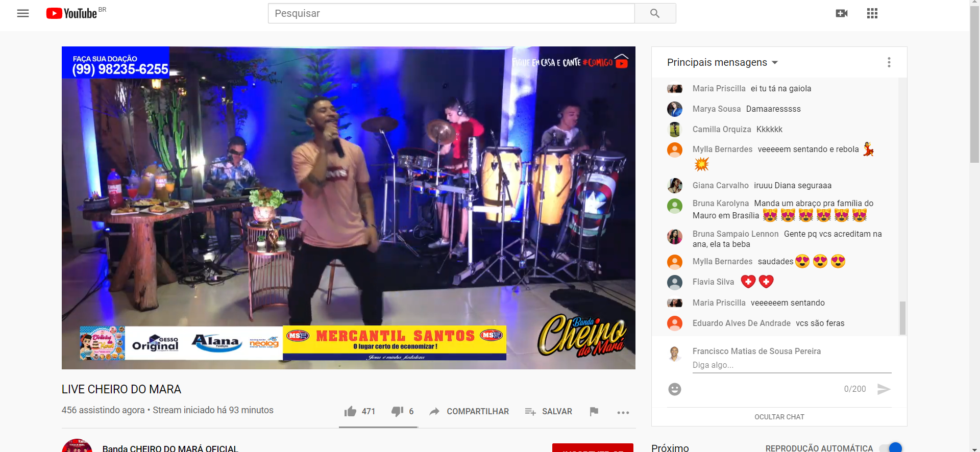Click SALVAR to save video
The width and height of the screenshot is (980, 452).
(x=549, y=411)
